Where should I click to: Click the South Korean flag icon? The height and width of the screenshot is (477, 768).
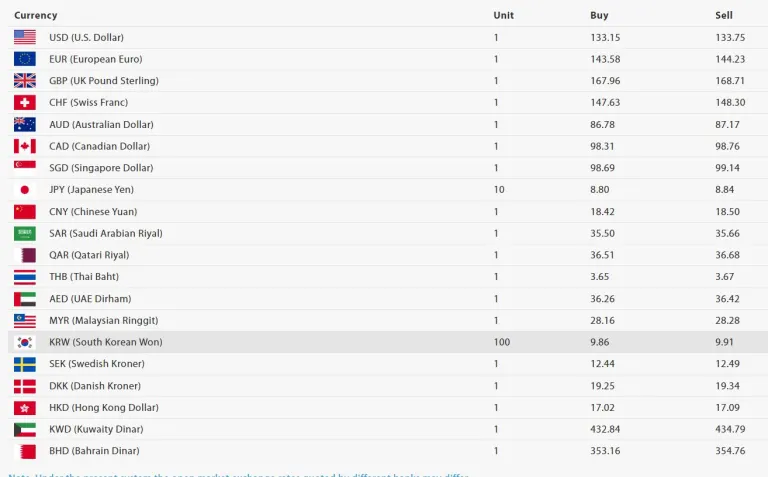tap(25, 342)
